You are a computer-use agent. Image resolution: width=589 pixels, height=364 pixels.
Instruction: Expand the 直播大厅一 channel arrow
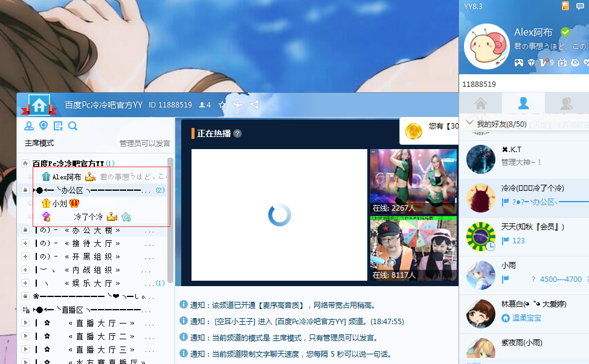pos(25,322)
